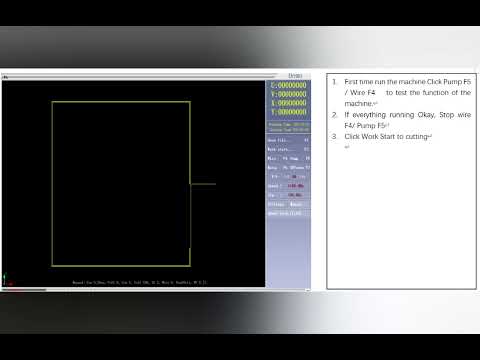Click the processed time readout row
The height and width of the screenshot is (360, 480).
click(288, 124)
